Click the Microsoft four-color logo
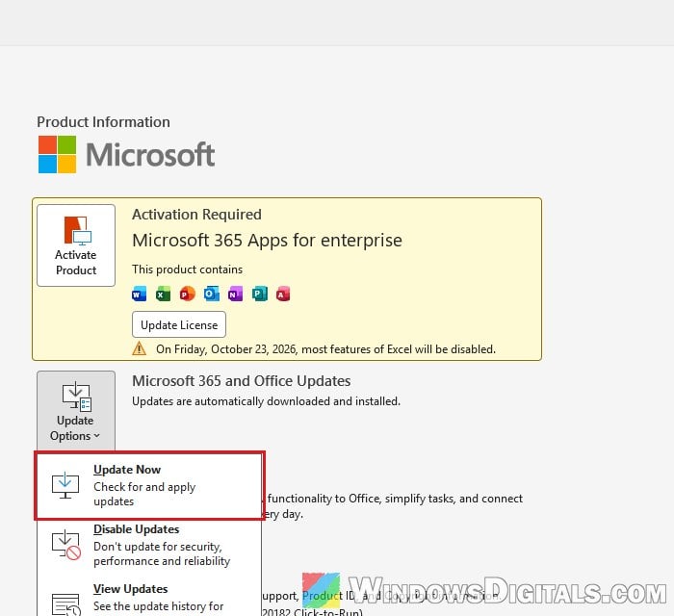 coord(57,155)
